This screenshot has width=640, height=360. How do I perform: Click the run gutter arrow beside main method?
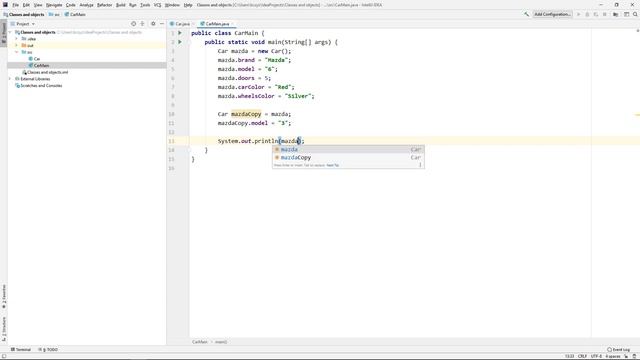coord(180,42)
